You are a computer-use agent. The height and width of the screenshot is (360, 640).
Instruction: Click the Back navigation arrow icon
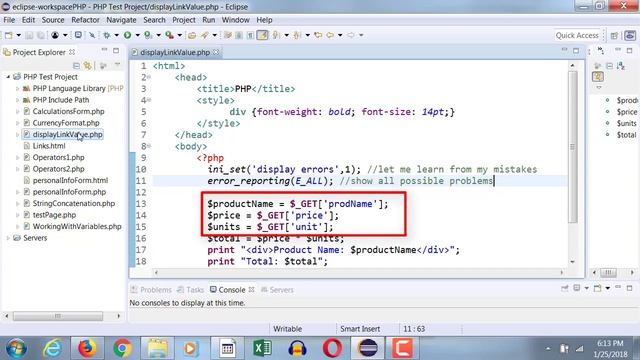point(330,36)
